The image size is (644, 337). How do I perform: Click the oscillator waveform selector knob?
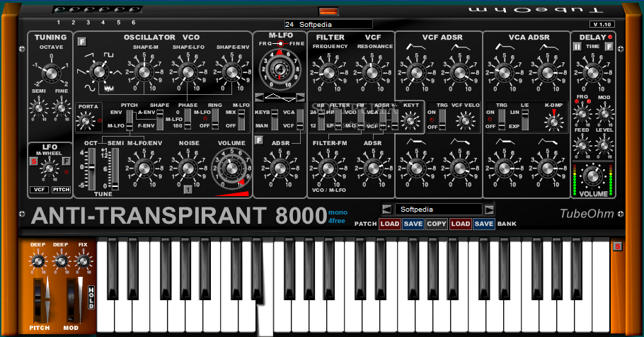point(99,72)
